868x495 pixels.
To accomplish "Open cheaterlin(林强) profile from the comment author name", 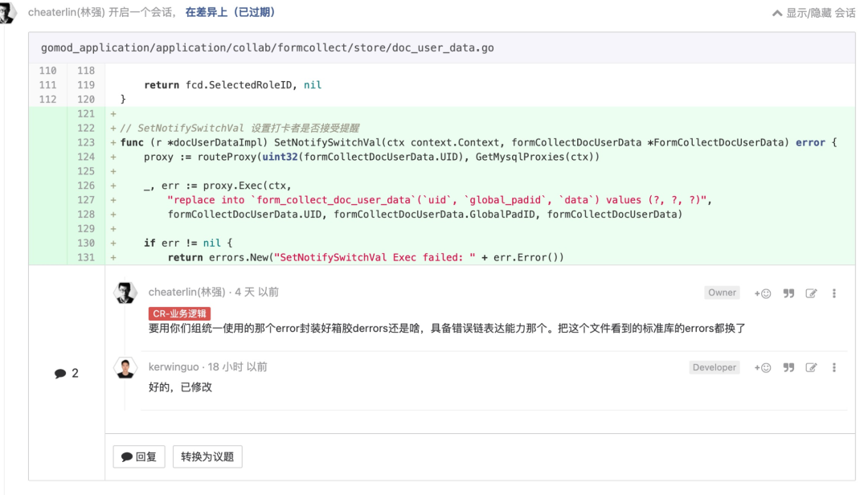I will (186, 292).
